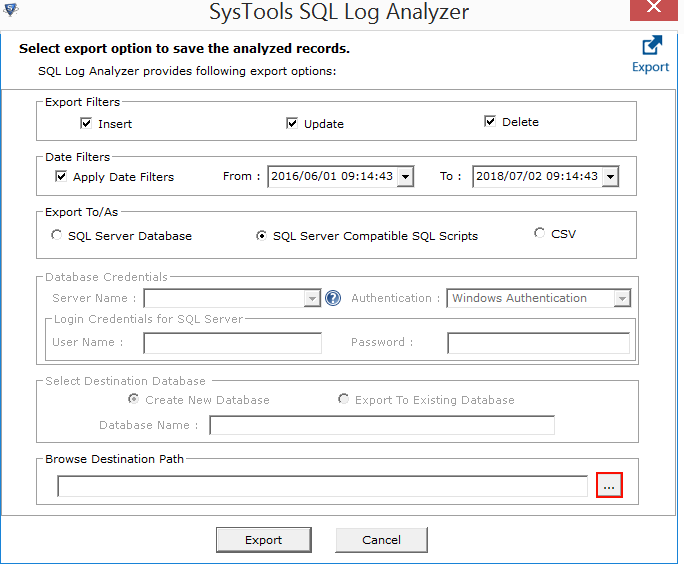The image size is (688, 564).
Task: Choose SQL Server Compatible SQL Scripts option
Action: coord(262,236)
